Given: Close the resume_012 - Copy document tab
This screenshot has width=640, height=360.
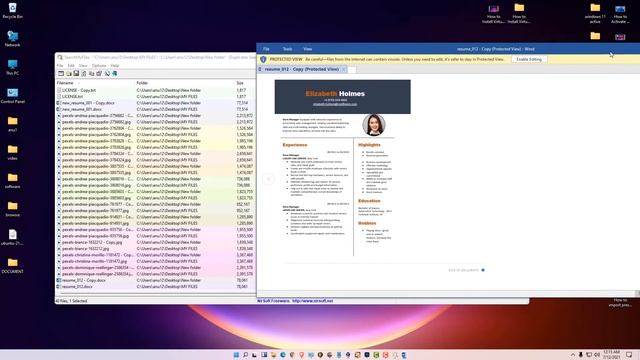Looking at the screenshot, I should [344, 69].
